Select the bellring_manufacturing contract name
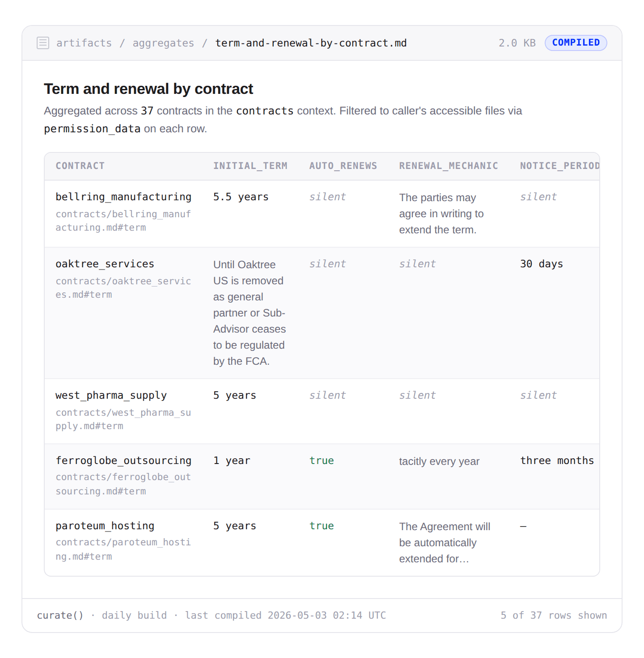The width and height of the screenshot is (644, 658). tap(123, 197)
